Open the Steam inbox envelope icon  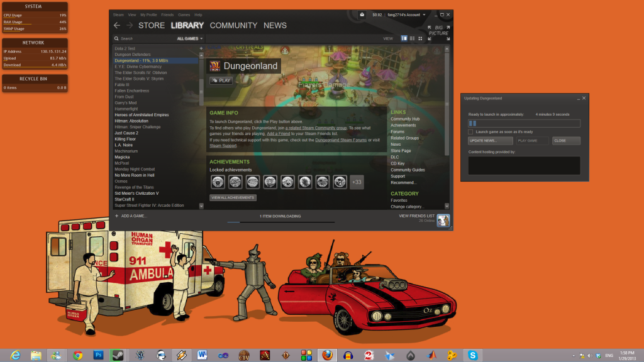coord(362,15)
